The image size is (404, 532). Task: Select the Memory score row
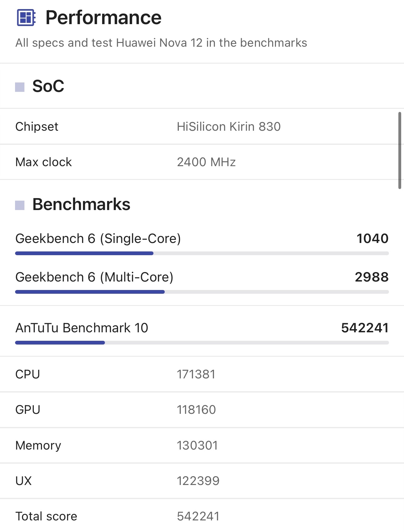pyautogui.click(x=202, y=445)
